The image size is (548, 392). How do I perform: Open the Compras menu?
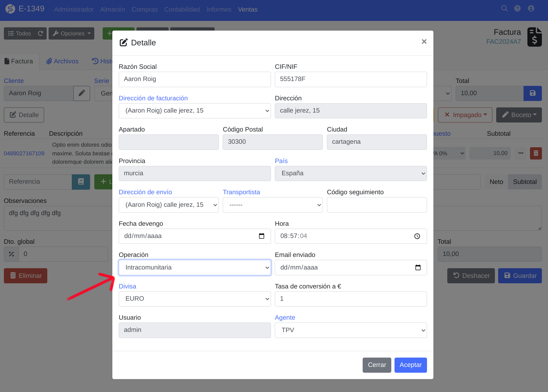pos(144,9)
